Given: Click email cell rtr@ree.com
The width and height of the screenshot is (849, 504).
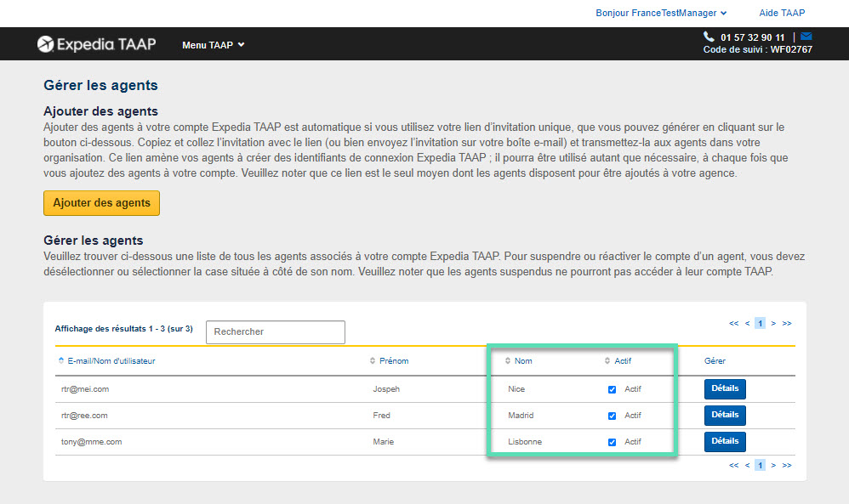Looking at the screenshot, I should click(x=84, y=416).
